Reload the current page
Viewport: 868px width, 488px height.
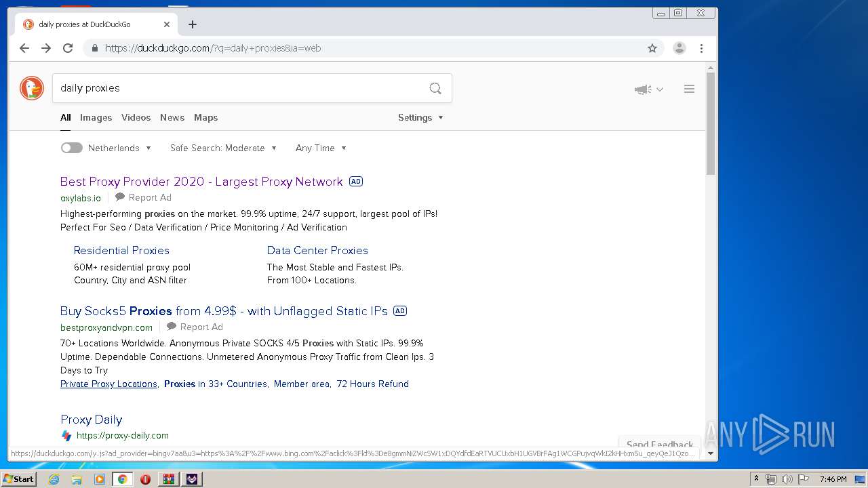point(68,48)
